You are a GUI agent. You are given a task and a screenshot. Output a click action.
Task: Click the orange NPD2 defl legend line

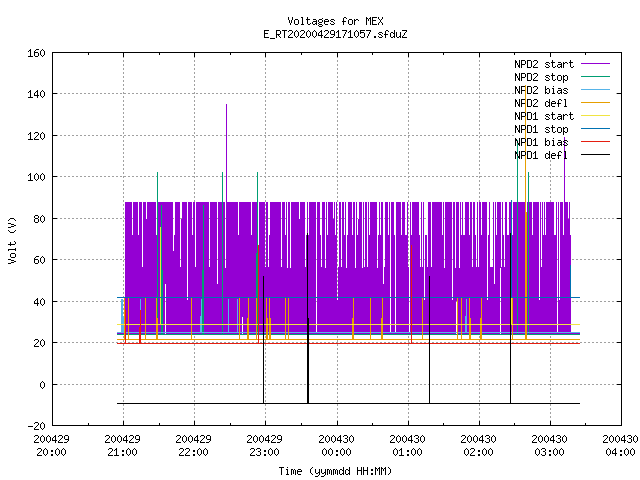click(x=596, y=103)
